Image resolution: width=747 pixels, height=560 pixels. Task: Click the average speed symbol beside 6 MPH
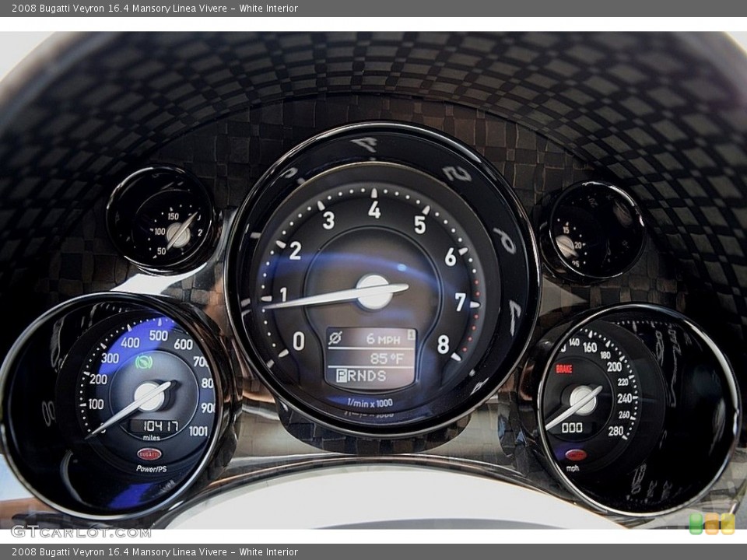click(x=335, y=338)
